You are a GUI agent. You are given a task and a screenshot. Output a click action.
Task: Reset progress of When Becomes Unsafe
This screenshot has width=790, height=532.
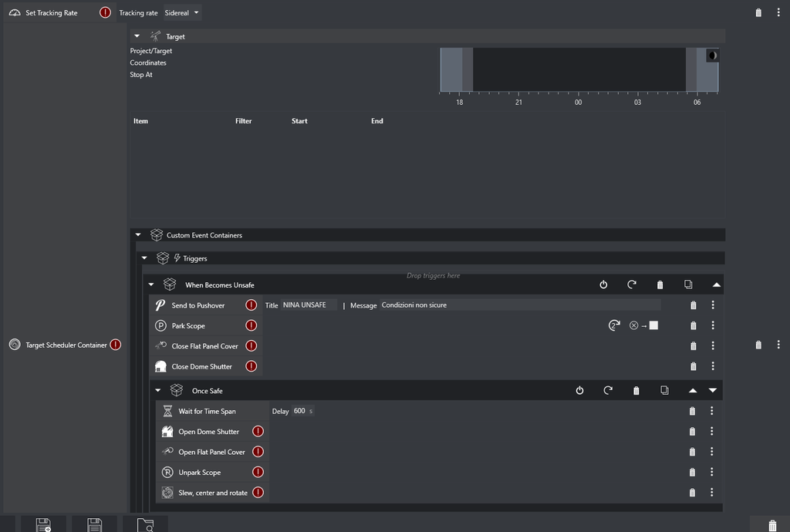click(x=631, y=285)
